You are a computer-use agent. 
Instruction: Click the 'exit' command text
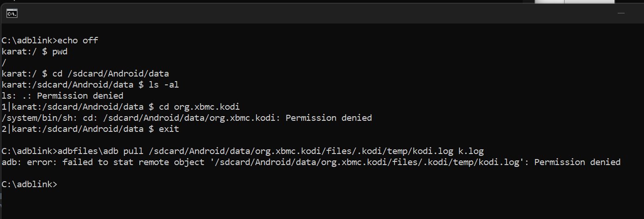[x=169, y=129]
